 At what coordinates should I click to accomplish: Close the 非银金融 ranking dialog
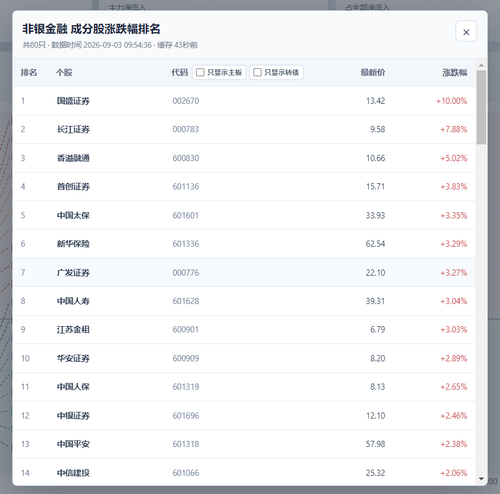(x=466, y=31)
